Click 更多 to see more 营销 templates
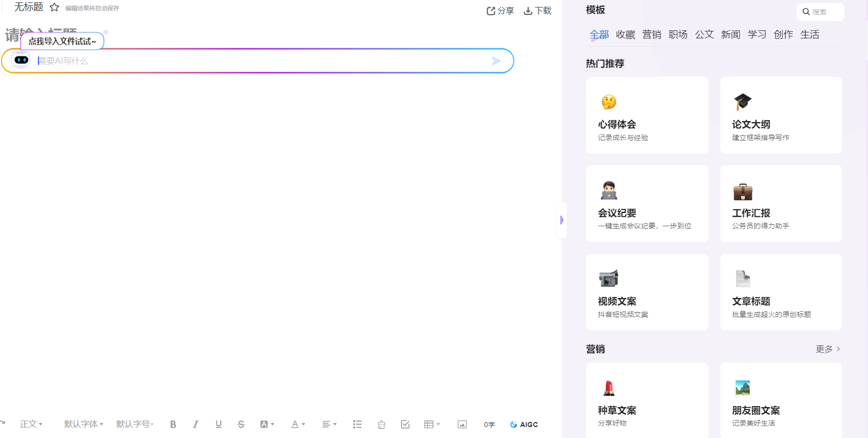This screenshot has width=868, height=438. coord(828,349)
